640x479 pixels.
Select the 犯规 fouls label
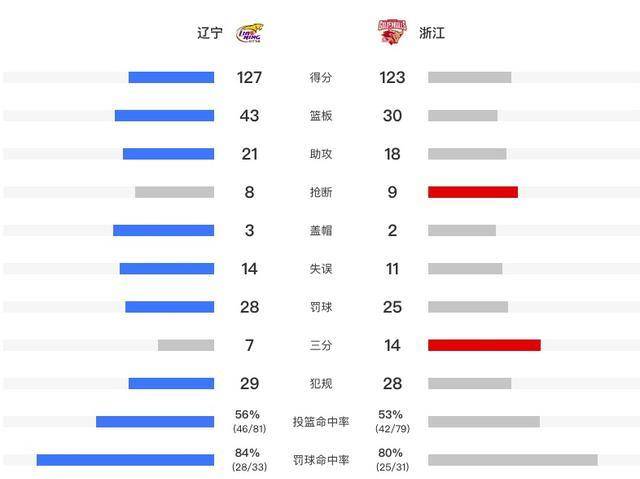tap(321, 384)
